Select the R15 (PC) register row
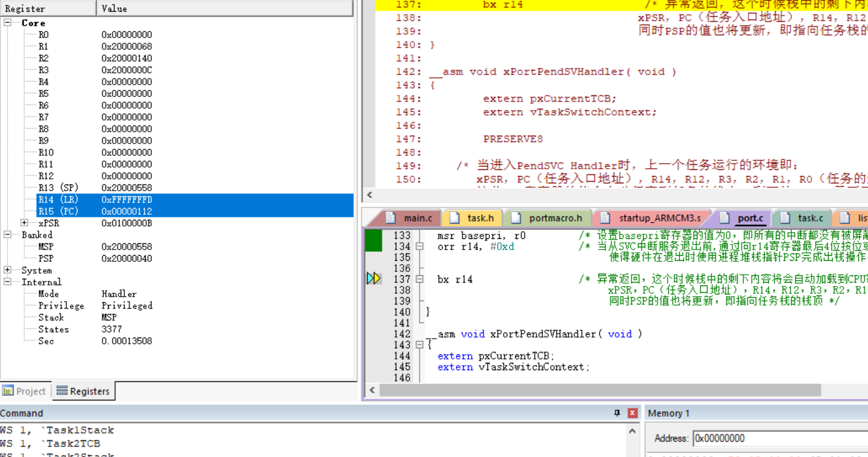This screenshot has width=868, height=457. pyautogui.click(x=195, y=211)
